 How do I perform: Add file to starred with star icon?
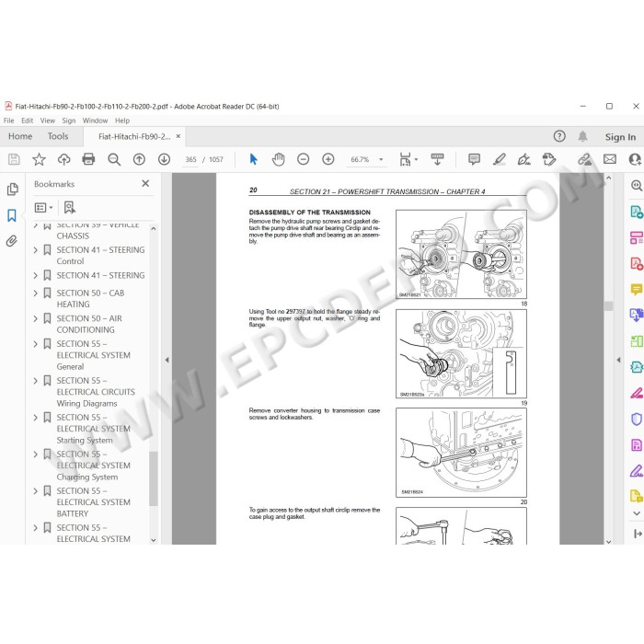[x=39, y=159]
